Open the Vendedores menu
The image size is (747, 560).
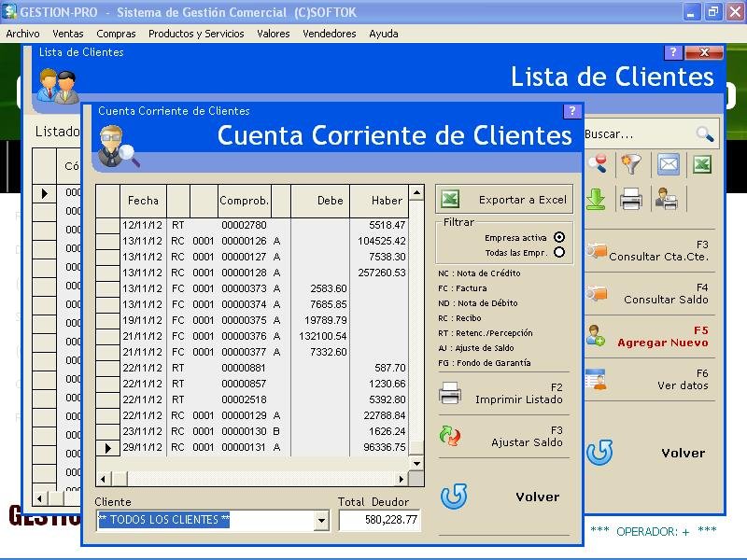329,34
